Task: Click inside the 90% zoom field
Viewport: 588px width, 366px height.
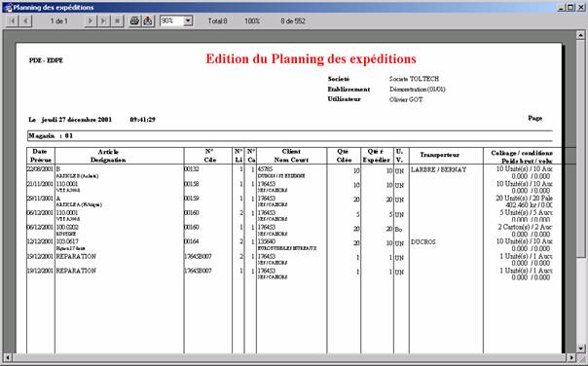Action: (171, 21)
